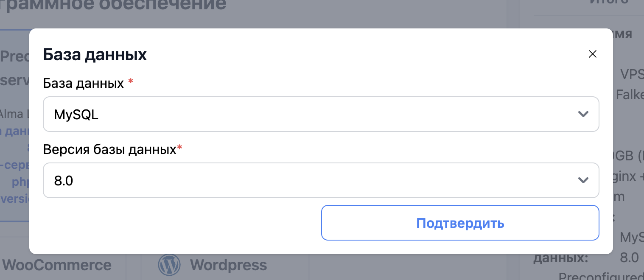Click the chevron arrow beside 8.0
This screenshot has height=280, width=644.
(583, 180)
